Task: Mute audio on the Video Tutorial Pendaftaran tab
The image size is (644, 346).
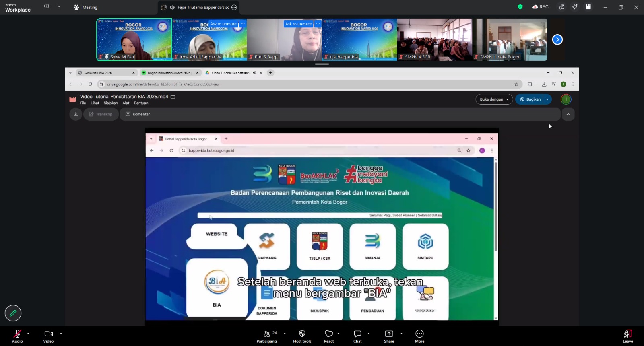Action: click(254, 73)
